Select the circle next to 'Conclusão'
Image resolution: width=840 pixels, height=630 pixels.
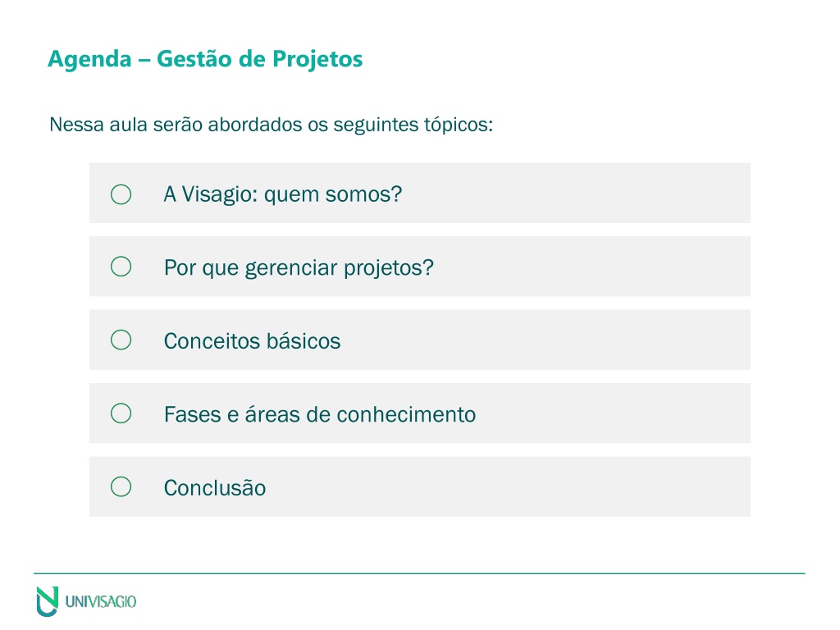(121, 486)
